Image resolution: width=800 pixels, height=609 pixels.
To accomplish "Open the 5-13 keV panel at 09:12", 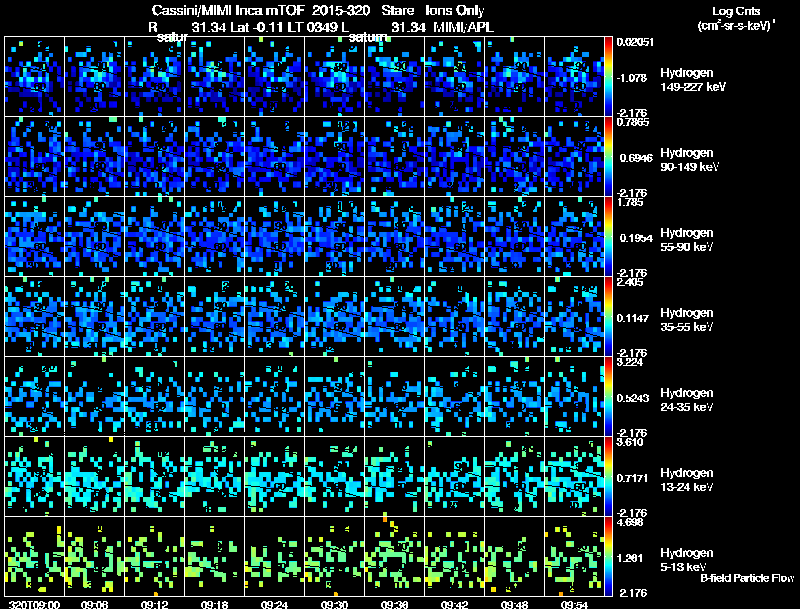I will pyautogui.click(x=155, y=557).
